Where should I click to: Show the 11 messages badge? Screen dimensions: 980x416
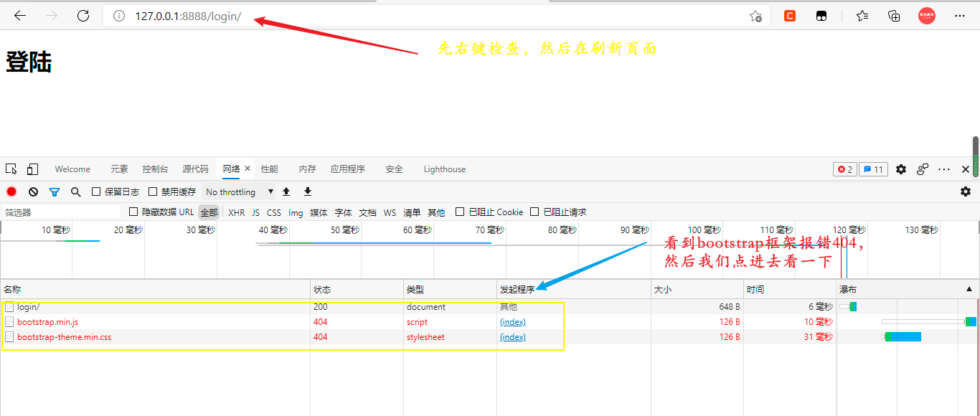(873, 169)
